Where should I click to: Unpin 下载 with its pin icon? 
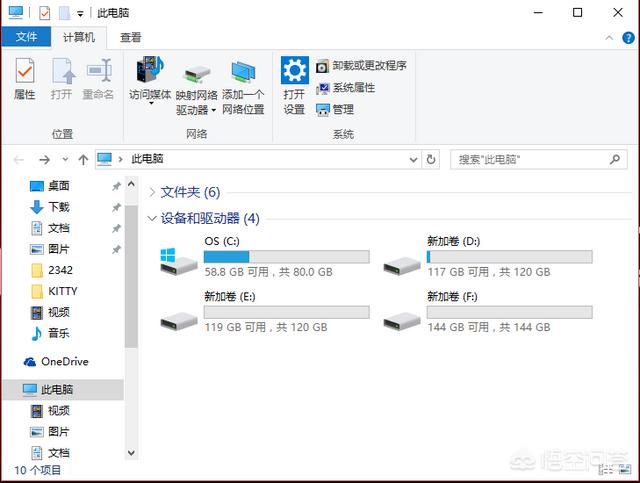116,207
